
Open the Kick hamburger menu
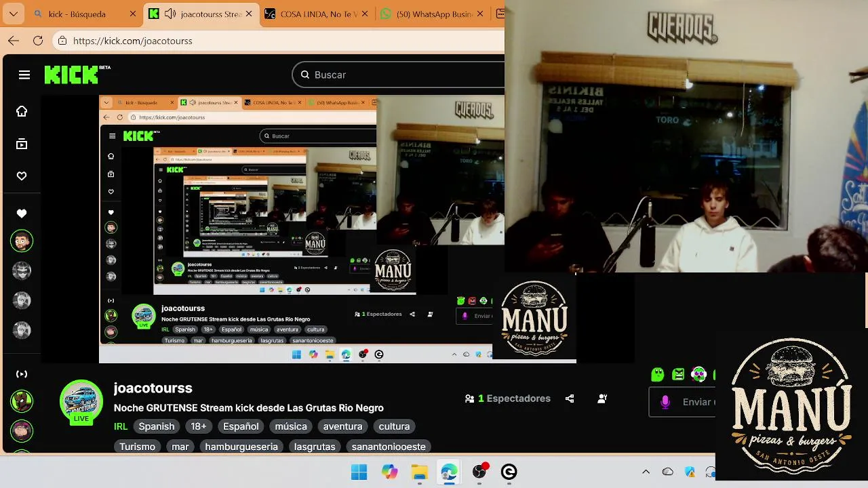24,75
